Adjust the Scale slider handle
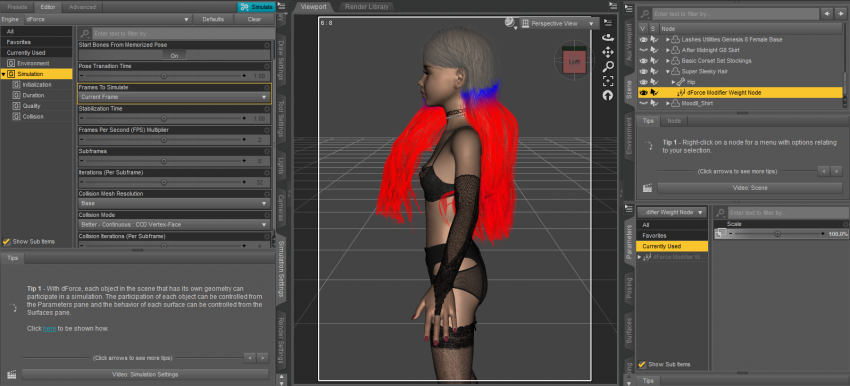This screenshot has height=386, width=850. point(778,234)
